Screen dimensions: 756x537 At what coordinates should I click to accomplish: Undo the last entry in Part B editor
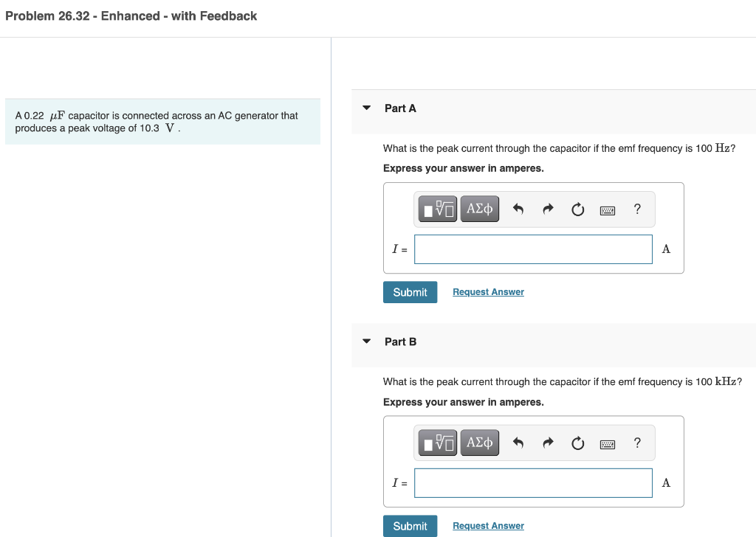coord(518,443)
